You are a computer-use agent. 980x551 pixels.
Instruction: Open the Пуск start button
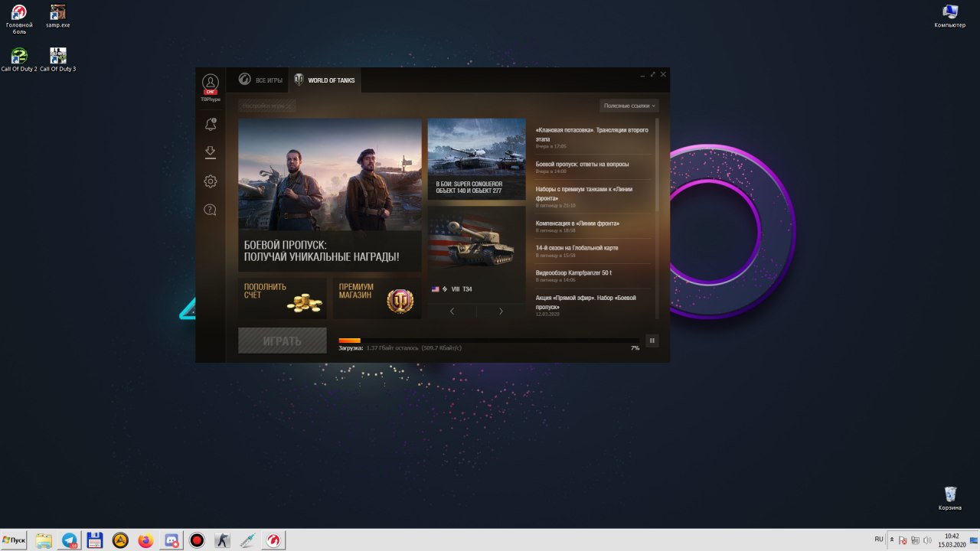pos(14,540)
